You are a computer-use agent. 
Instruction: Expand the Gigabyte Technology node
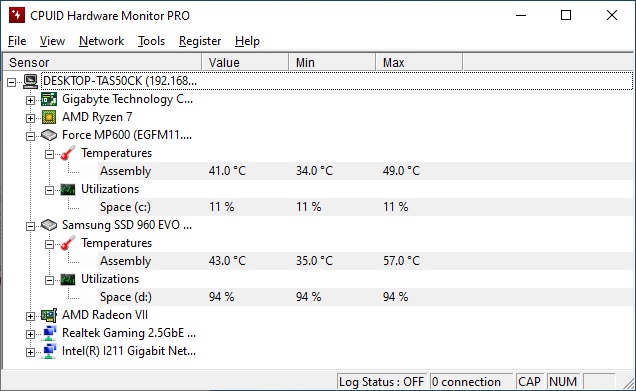tap(30, 100)
